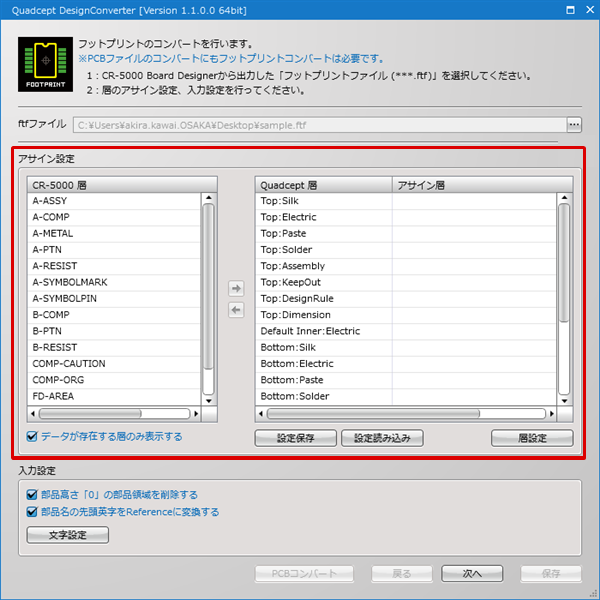Click the 次へ button
600x600 pixels.
[x=472, y=573]
